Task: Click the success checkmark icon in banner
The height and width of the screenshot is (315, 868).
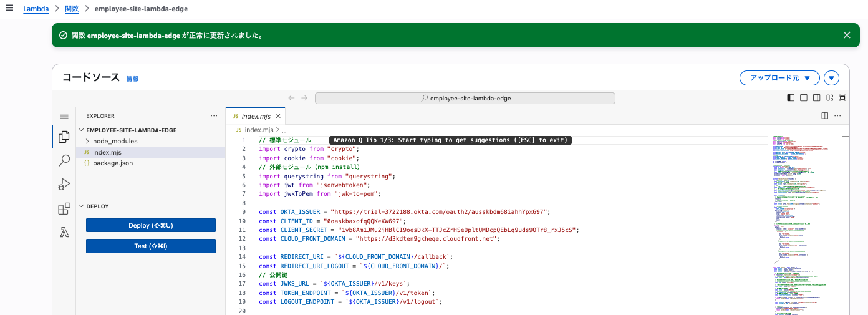Action: click(x=63, y=36)
